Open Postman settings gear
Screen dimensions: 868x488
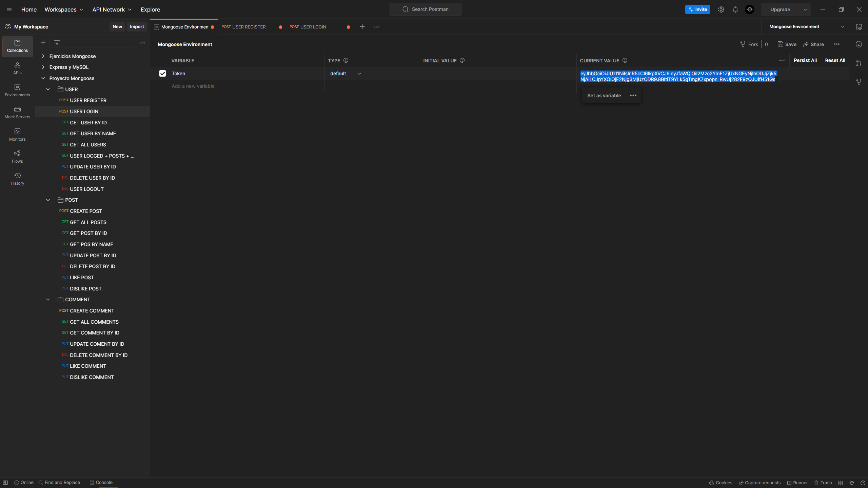(721, 9)
